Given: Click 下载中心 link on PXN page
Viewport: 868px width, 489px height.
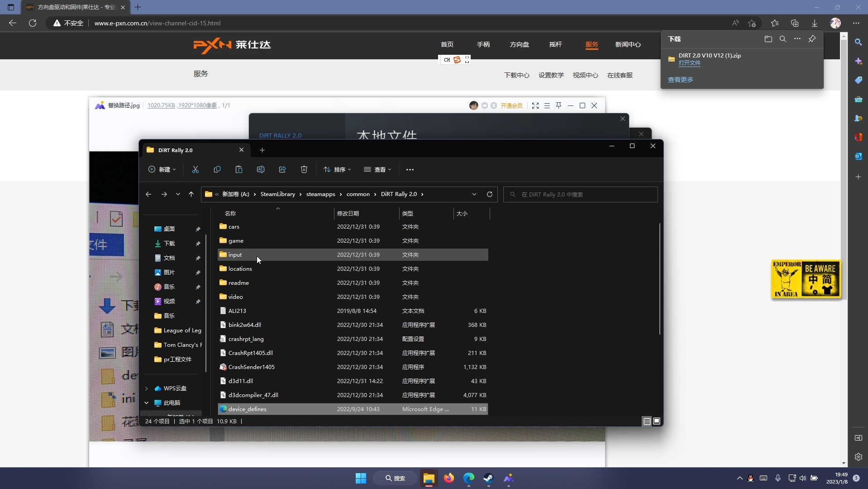Looking at the screenshot, I should pyautogui.click(x=517, y=75).
